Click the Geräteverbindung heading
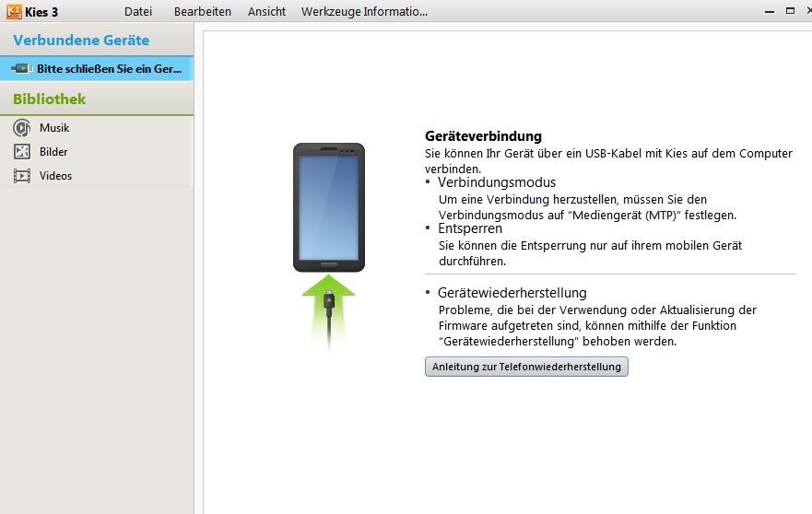The image size is (812, 514). point(483,136)
